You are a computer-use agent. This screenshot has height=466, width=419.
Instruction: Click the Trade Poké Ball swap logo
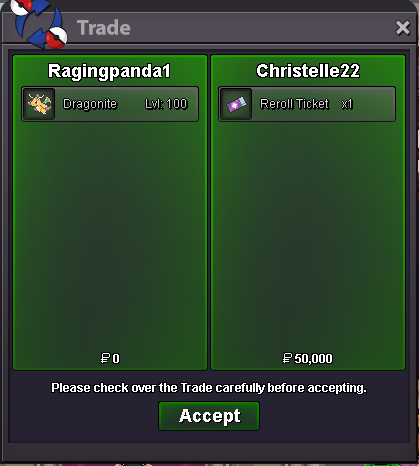pyautogui.click(x=39, y=23)
